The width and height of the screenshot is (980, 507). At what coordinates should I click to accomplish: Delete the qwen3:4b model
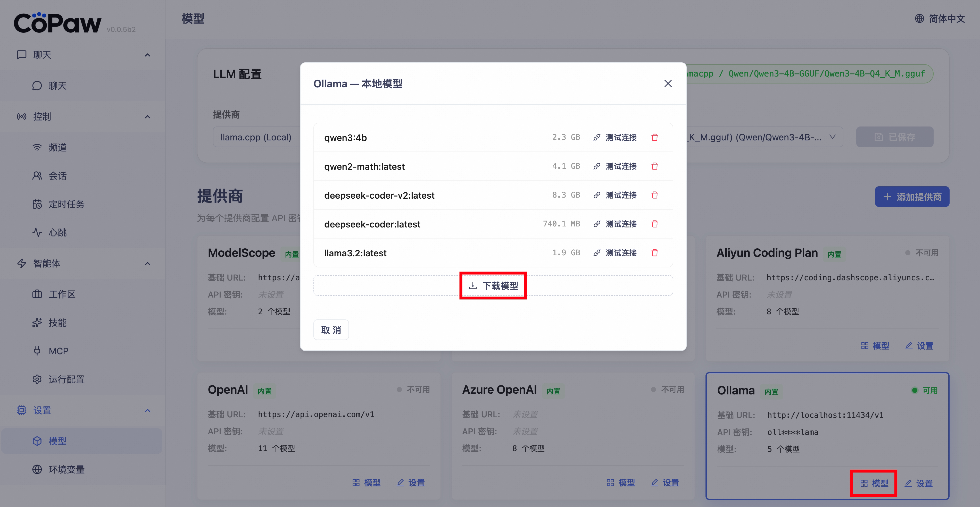point(654,137)
